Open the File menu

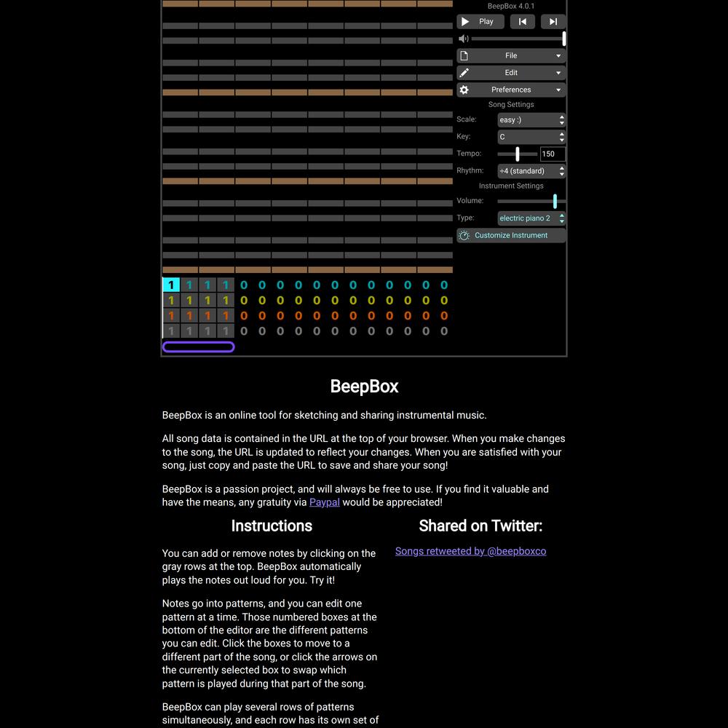coord(511,56)
